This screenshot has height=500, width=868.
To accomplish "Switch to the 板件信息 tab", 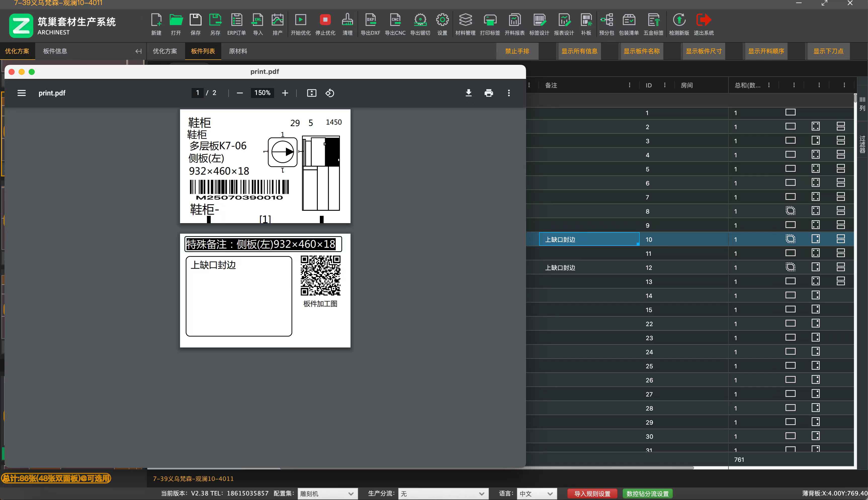I will pos(55,51).
